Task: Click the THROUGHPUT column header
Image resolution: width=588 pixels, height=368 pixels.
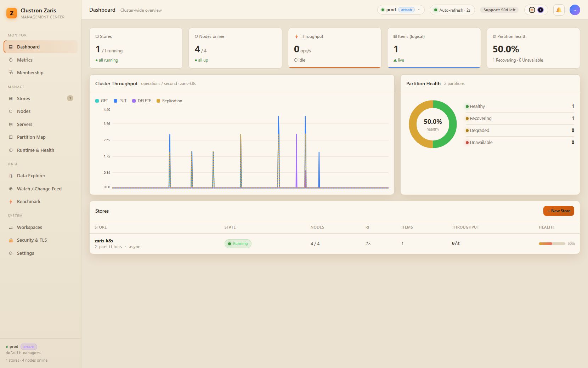Action: tap(465, 227)
